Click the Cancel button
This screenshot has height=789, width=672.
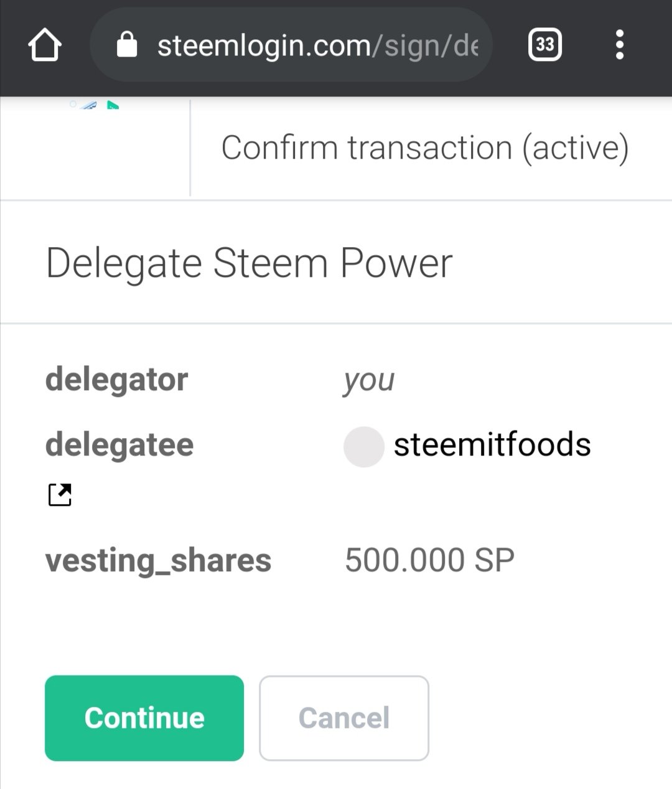(344, 717)
